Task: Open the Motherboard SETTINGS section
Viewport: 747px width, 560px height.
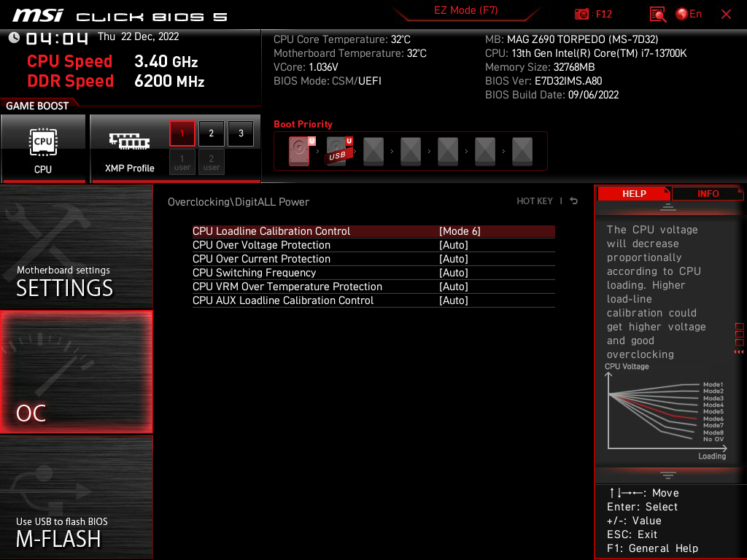Action: pos(76,246)
